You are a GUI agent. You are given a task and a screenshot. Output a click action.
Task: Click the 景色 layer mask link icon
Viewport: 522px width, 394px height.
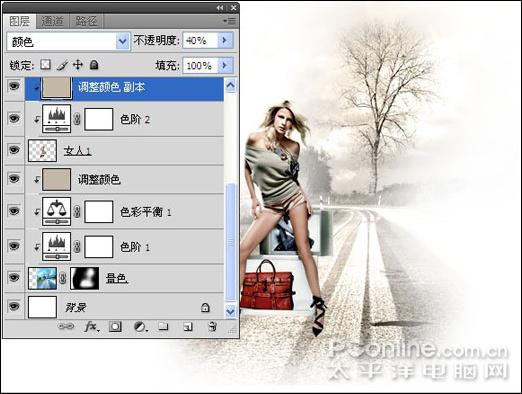(63, 278)
